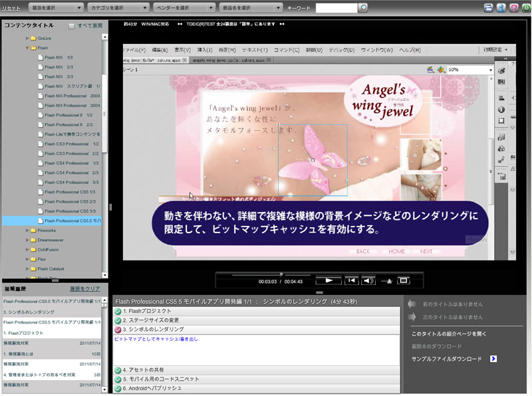
Task: Collapse the Flash folder in content tree
Action: (x=27, y=48)
